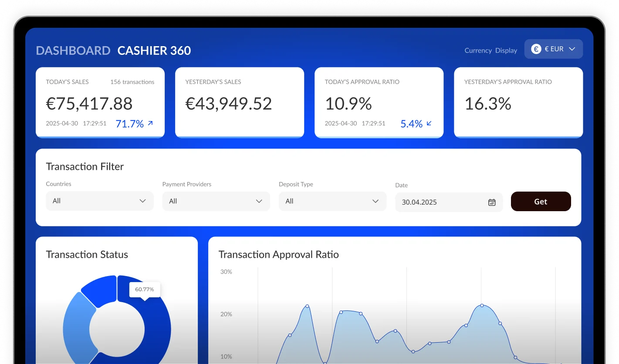
Task: Open the Today's Sales card
Action: pos(100,102)
